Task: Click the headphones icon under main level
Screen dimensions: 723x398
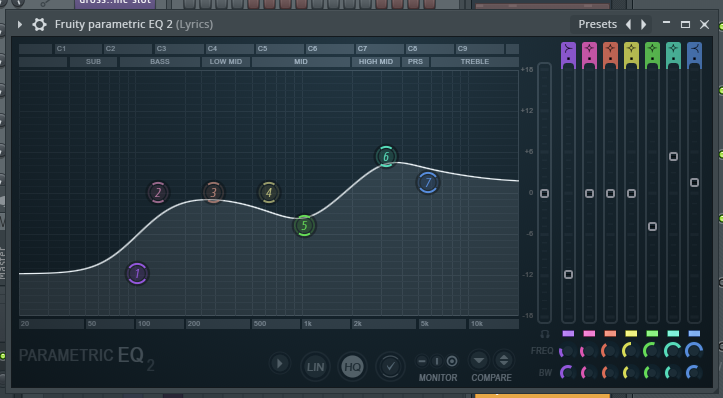Action: click(x=545, y=333)
